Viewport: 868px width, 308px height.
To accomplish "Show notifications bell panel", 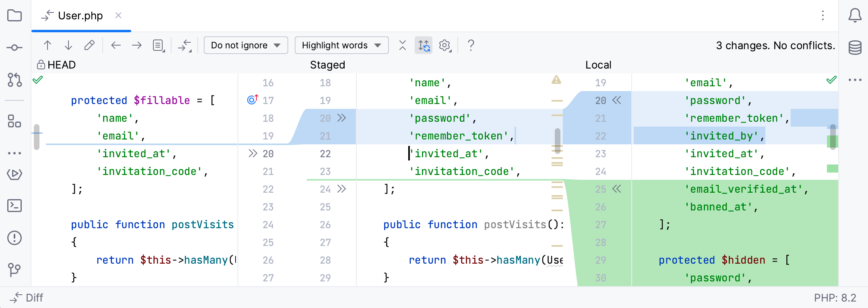I will pyautogui.click(x=855, y=16).
